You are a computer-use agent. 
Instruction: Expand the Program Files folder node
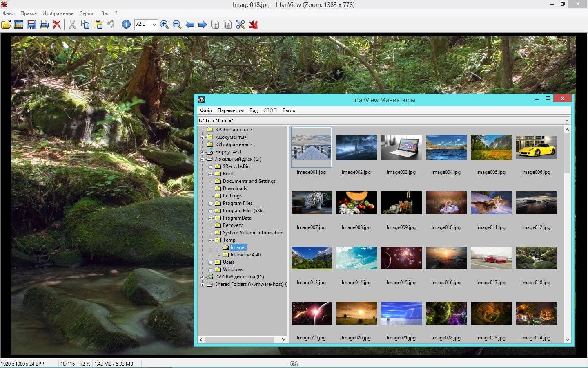(x=210, y=203)
